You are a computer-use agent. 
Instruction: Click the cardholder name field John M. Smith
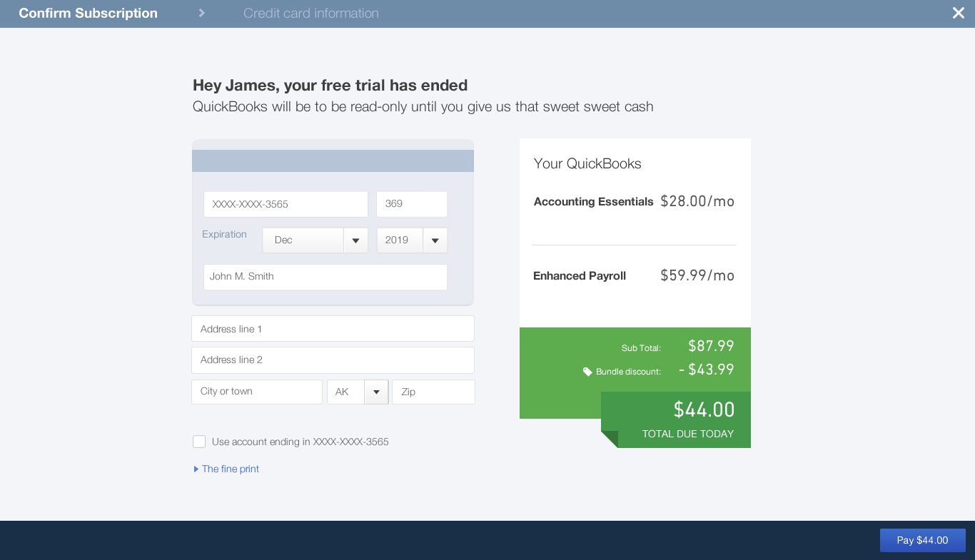[x=325, y=277]
